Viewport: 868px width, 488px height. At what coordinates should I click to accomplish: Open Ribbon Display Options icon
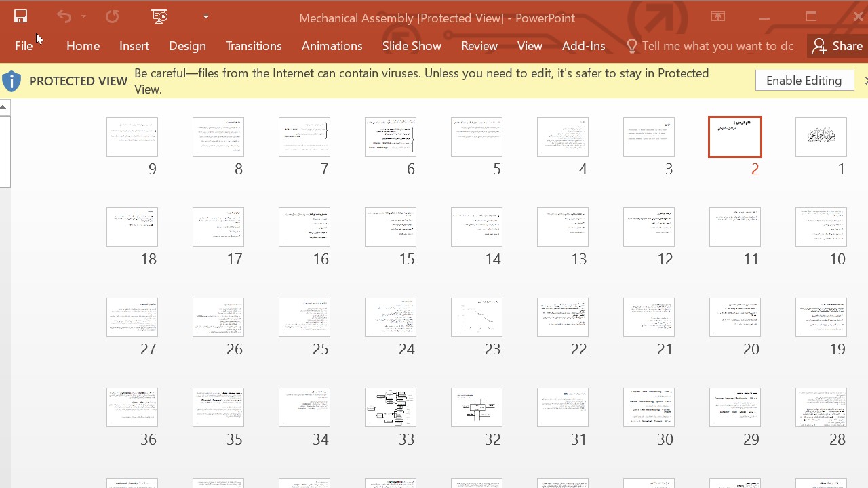718,17
